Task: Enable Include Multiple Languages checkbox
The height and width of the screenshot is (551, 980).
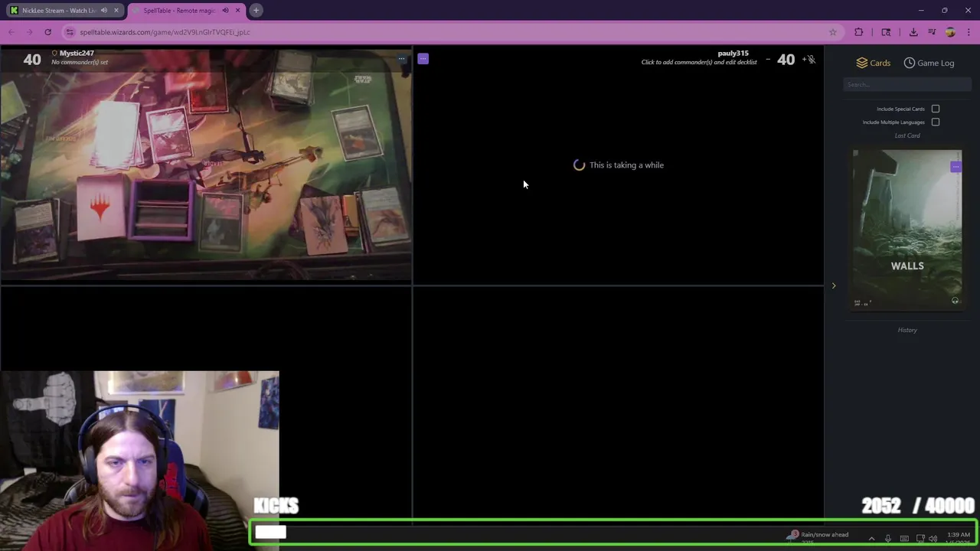Action: click(x=936, y=122)
